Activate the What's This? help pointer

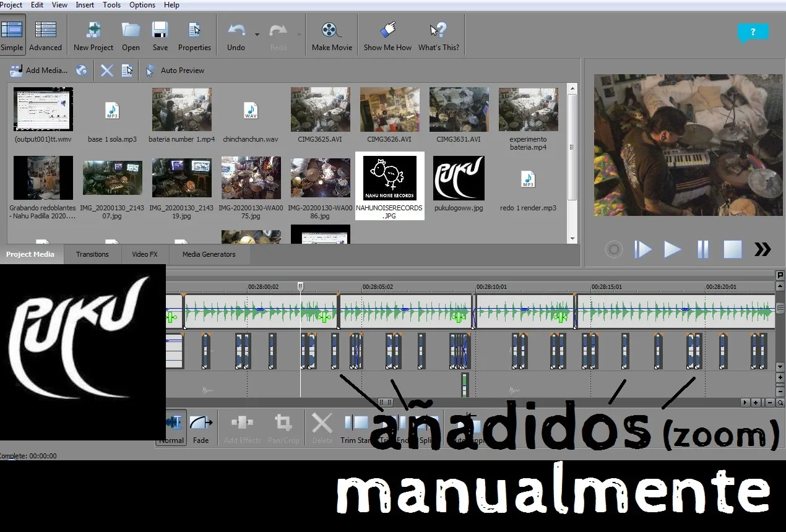pyautogui.click(x=438, y=36)
